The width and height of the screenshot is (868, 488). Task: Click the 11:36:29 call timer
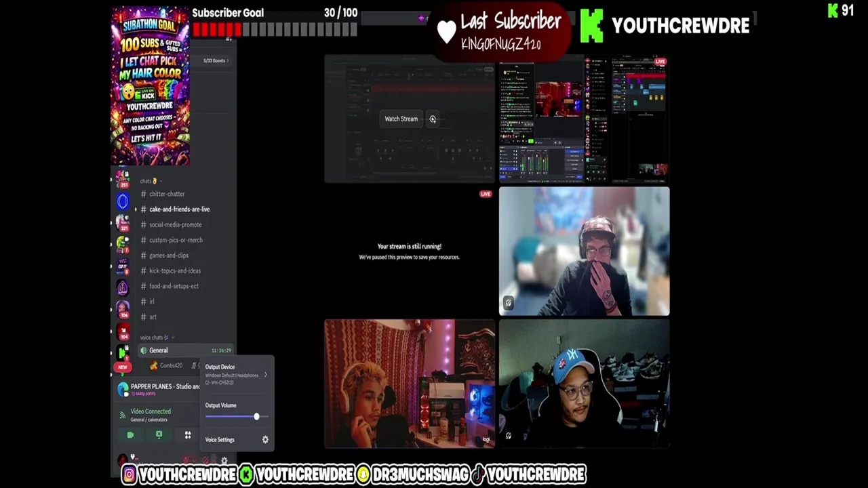click(221, 350)
